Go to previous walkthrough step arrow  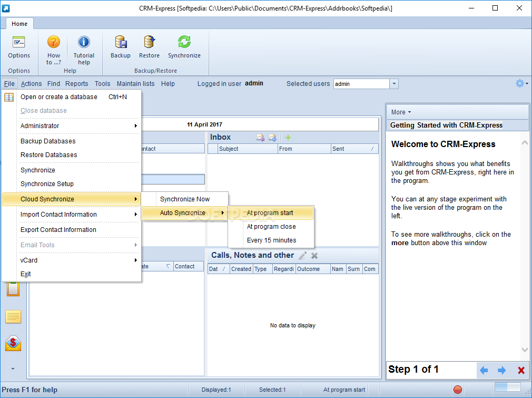click(484, 370)
